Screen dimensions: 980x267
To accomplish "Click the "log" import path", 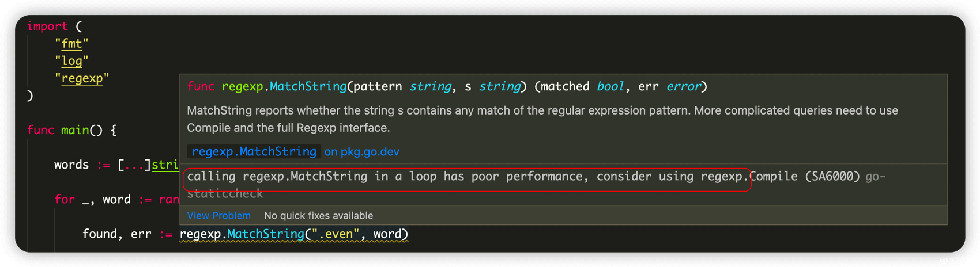I will click(71, 61).
